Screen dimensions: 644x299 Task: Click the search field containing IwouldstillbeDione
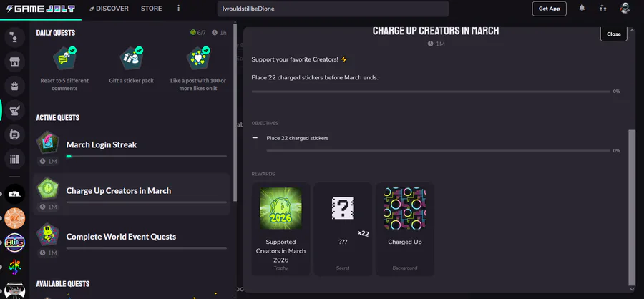(x=333, y=9)
